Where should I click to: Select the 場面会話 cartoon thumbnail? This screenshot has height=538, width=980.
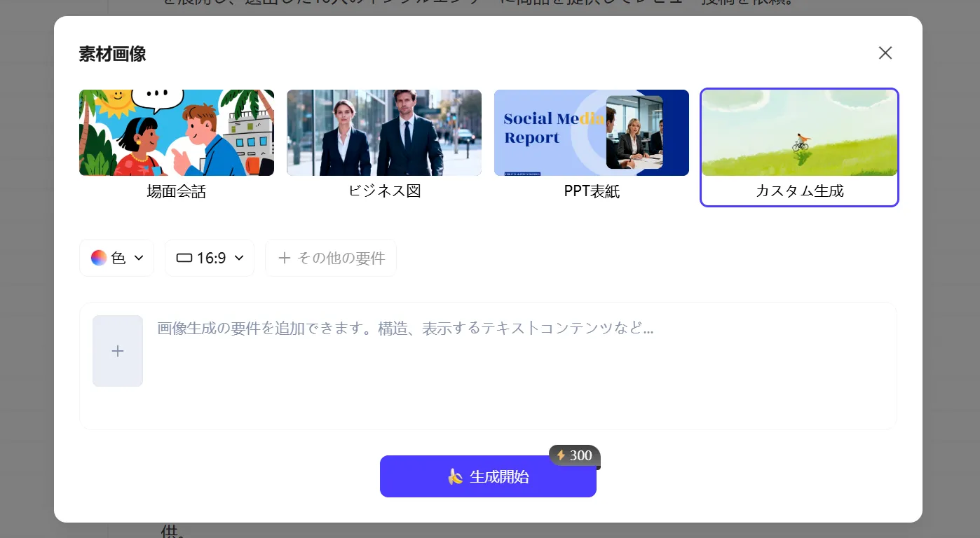point(177,132)
